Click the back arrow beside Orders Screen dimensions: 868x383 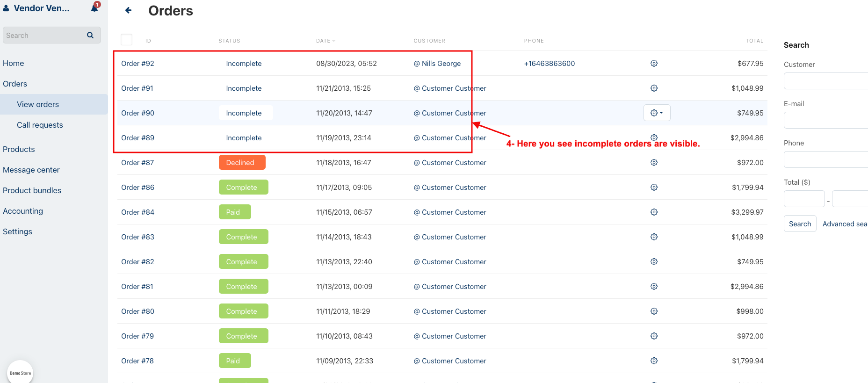pyautogui.click(x=129, y=10)
